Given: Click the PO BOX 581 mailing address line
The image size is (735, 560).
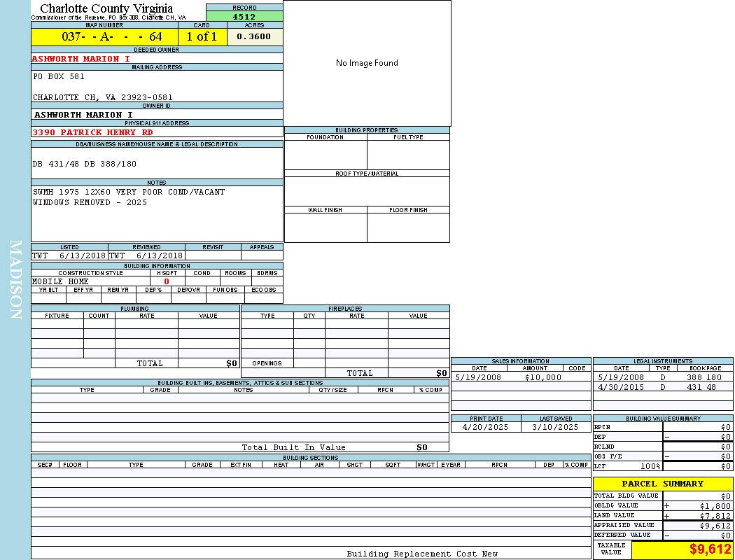Looking at the screenshot, I should tap(59, 76).
